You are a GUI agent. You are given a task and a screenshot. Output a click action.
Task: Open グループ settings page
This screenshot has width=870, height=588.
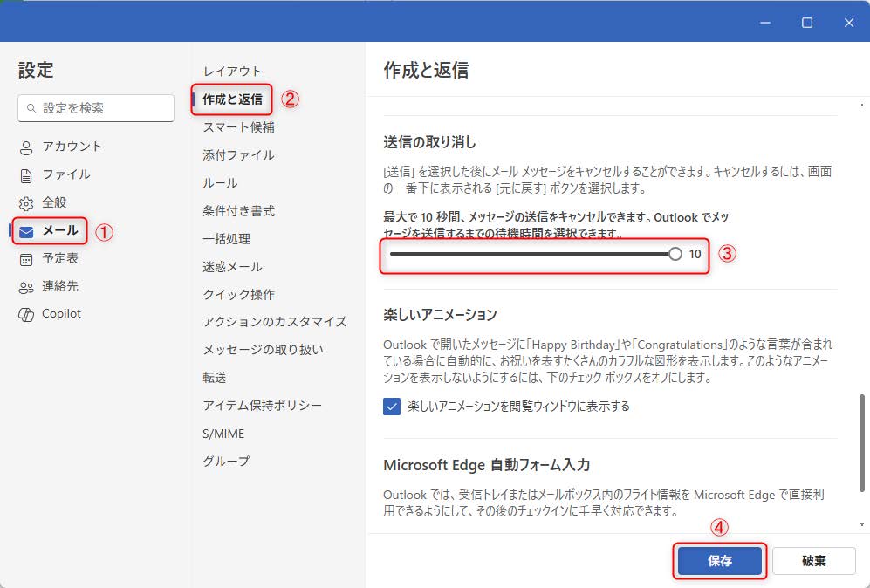(x=226, y=461)
